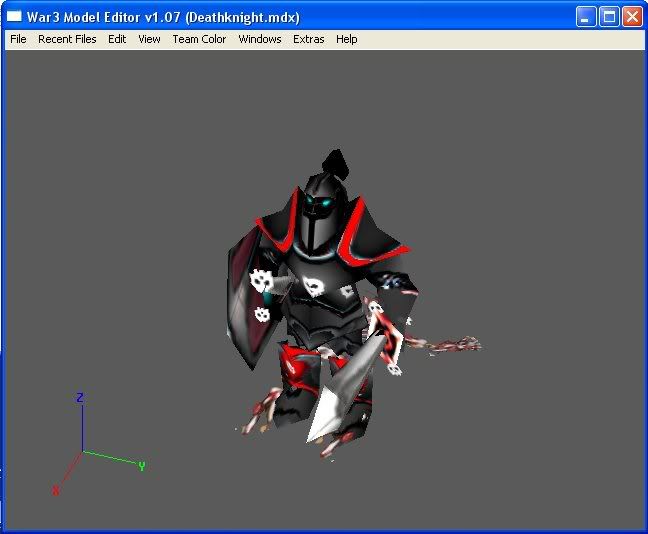Open the Team Color menu
The image size is (648, 534).
coord(199,39)
